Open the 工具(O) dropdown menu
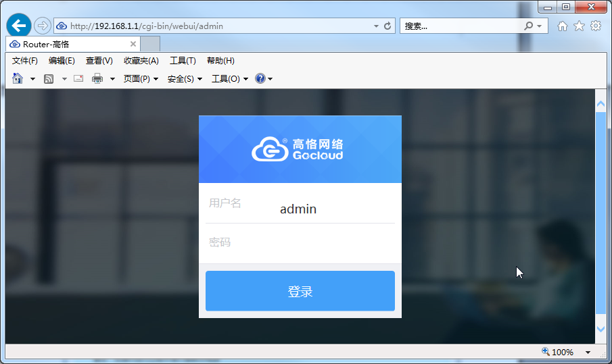 pyautogui.click(x=230, y=79)
